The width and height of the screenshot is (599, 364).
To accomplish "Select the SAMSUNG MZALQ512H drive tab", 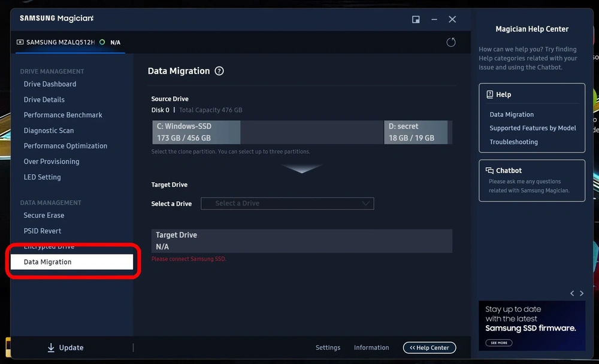I will click(x=70, y=43).
